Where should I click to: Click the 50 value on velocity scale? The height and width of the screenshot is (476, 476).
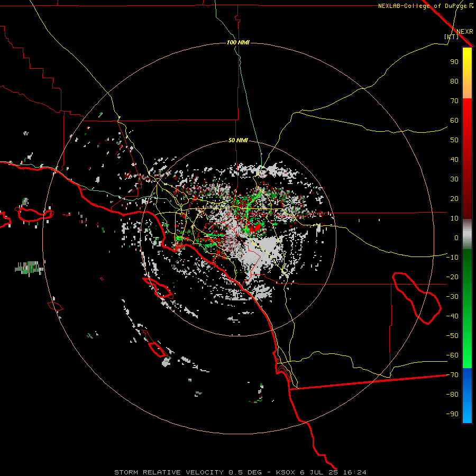(454, 140)
